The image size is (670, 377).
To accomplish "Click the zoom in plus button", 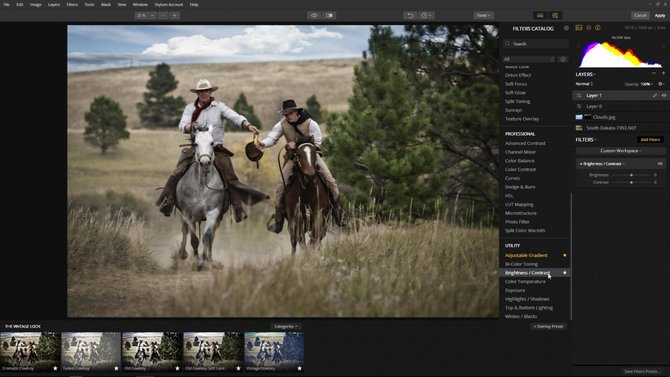I will pos(174,15).
